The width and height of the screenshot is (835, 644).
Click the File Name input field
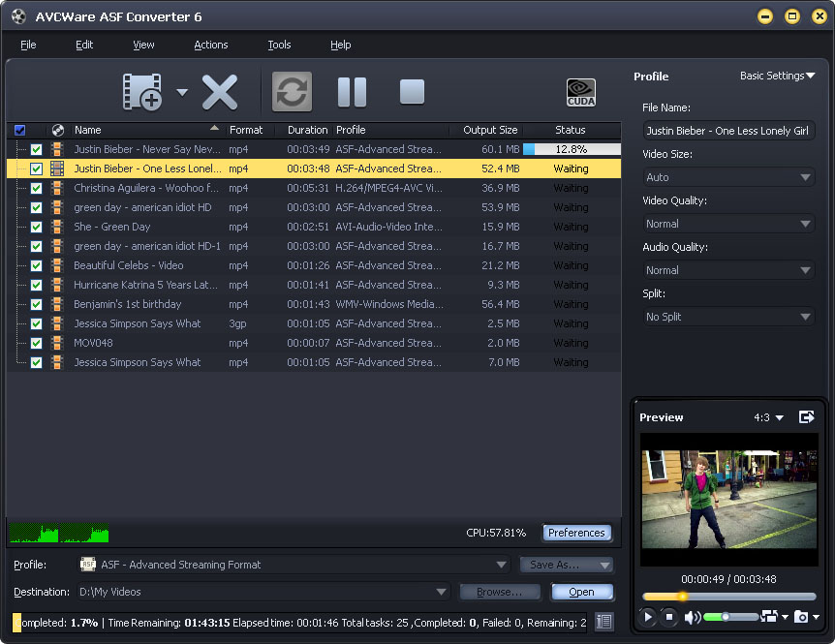[x=728, y=130]
